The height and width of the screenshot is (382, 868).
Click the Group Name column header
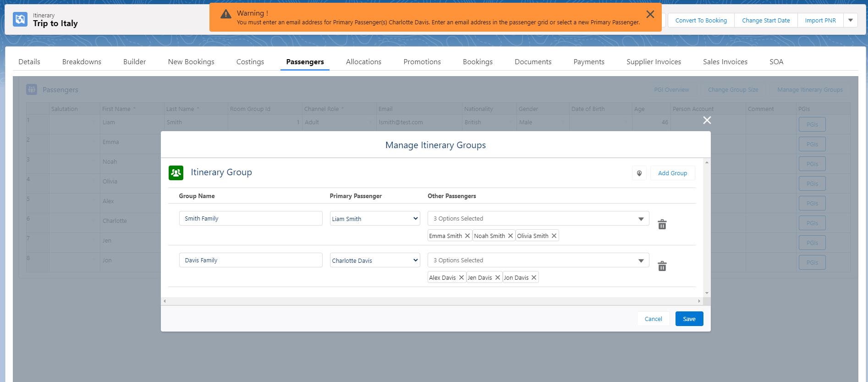pyautogui.click(x=197, y=196)
